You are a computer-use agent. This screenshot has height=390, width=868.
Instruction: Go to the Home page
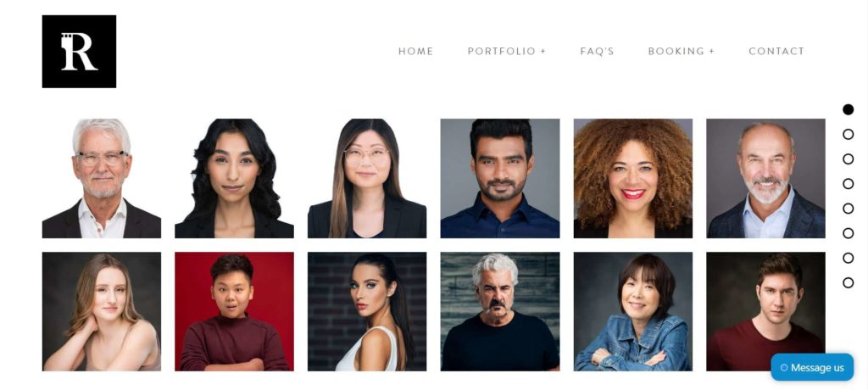tap(415, 51)
